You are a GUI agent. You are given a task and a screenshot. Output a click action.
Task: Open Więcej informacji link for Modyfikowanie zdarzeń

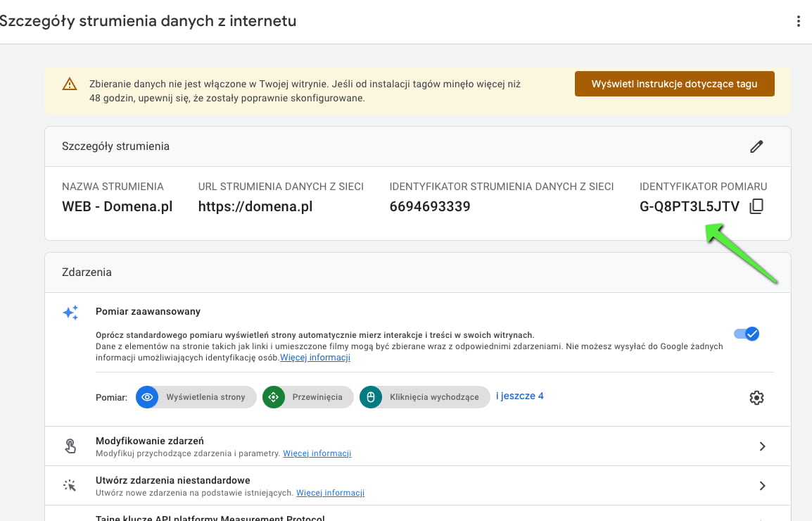click(317, 453)
